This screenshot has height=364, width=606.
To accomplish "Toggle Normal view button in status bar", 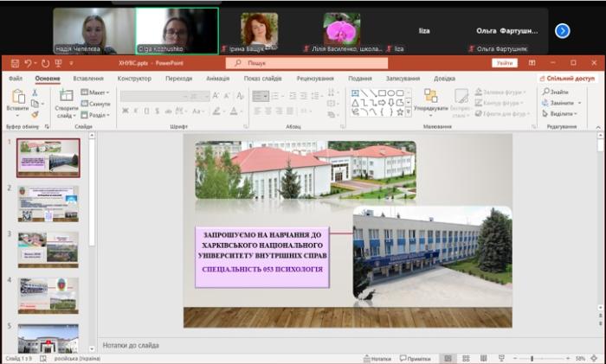I will click(448, 358).
